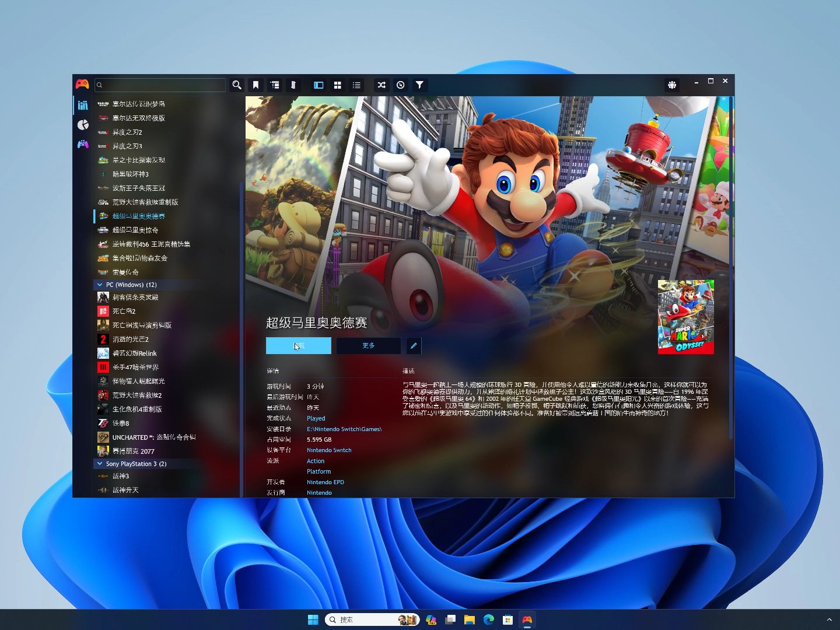This screenshot has width=840, height=630.
Task: Click the game list vertical scrollbar
Action: coord(242,338)
